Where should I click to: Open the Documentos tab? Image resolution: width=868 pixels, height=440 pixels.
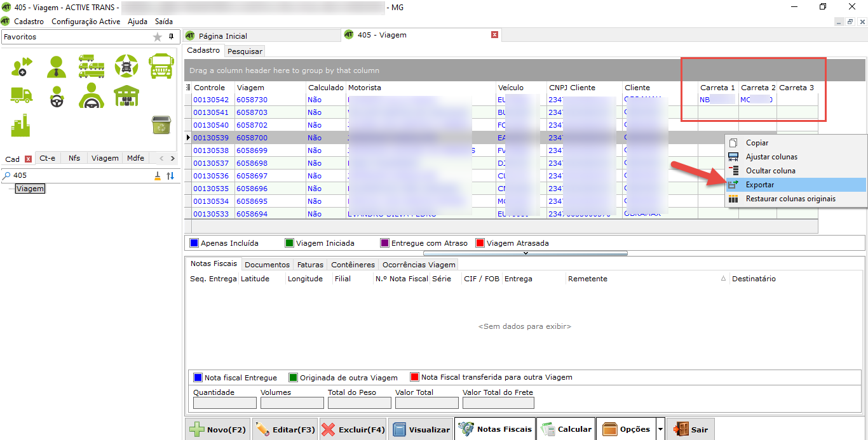click(267, 265)
